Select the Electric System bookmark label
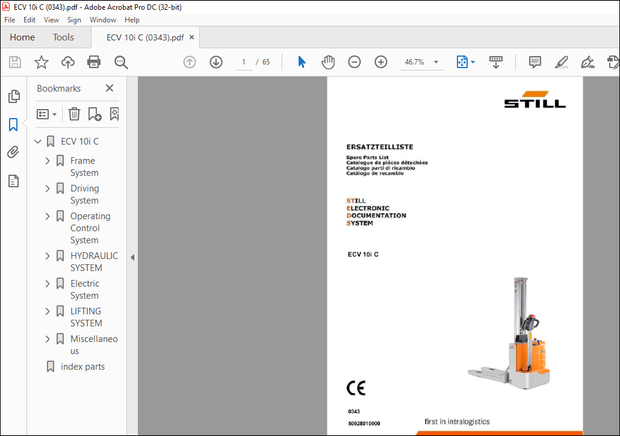Image resolution: width=620 pixels, height=436 pixels. click(x=85, y=289)
